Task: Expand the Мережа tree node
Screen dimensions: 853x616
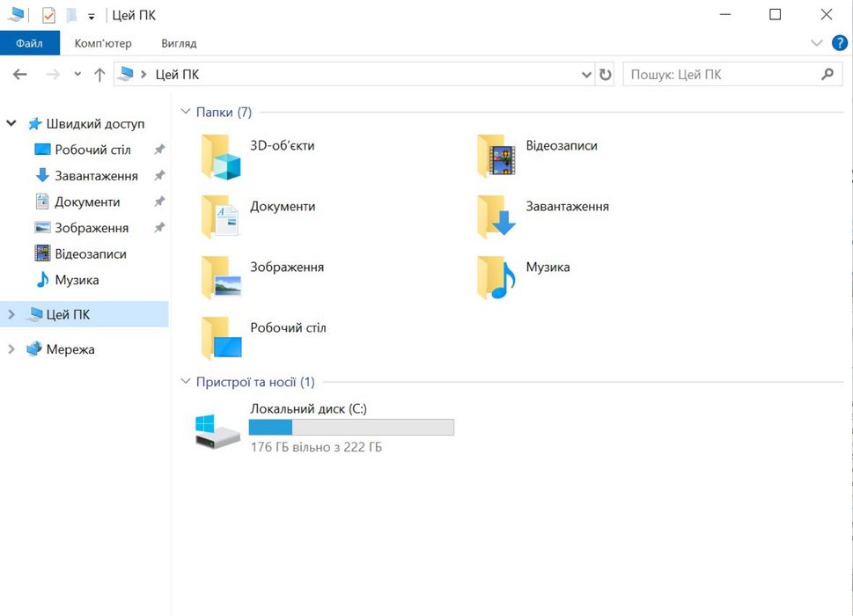Action: [x=11, y=349]
